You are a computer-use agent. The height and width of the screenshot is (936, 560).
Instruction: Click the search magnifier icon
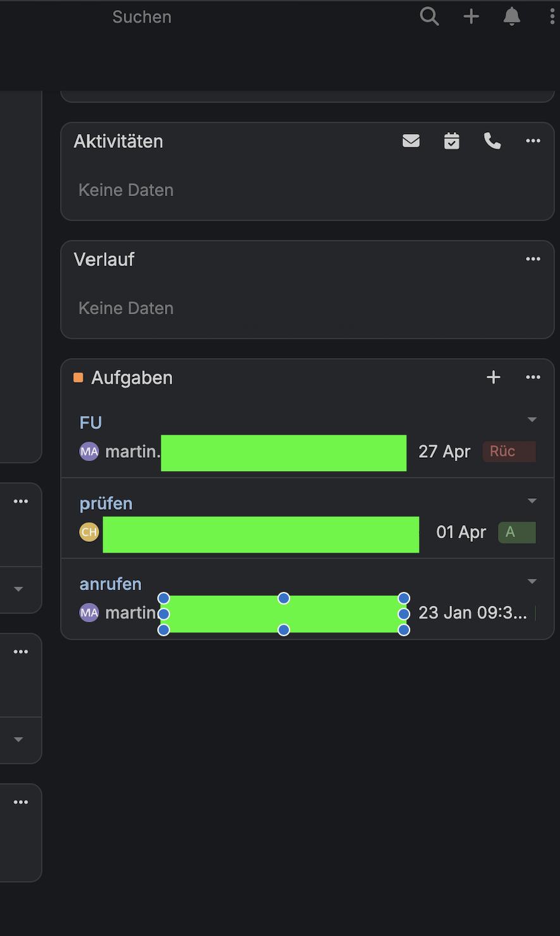(429, 16)
